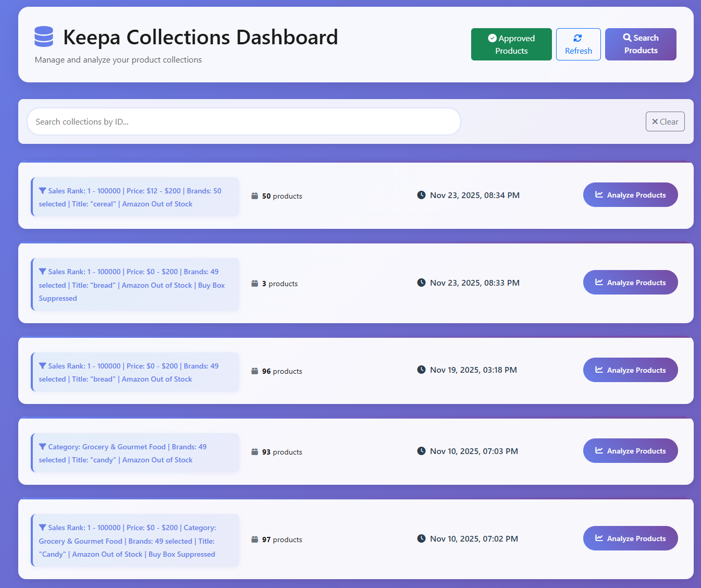Screen dimensions: 701x588
Task: Click the filter icon on the candy collection card
Action: point(42,446)
